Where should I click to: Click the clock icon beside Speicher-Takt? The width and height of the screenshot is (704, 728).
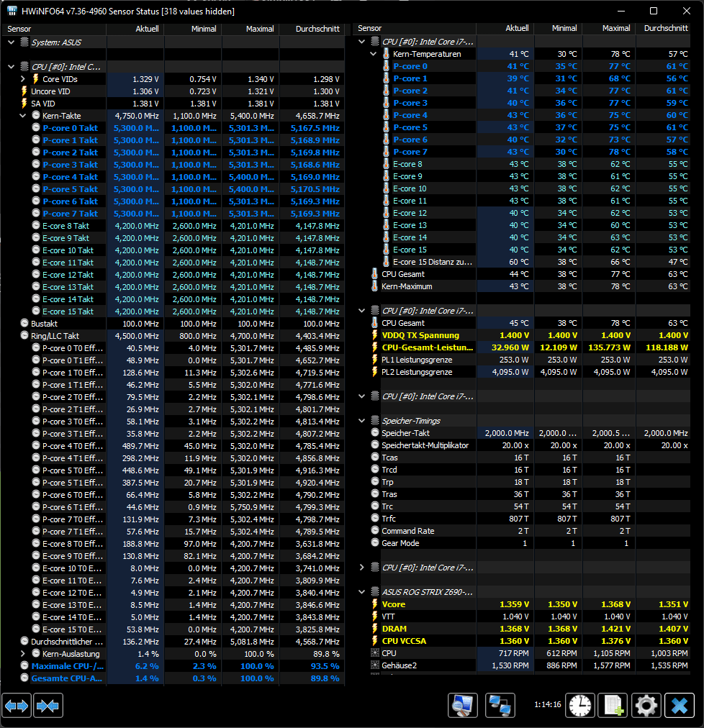click(375, 433)
